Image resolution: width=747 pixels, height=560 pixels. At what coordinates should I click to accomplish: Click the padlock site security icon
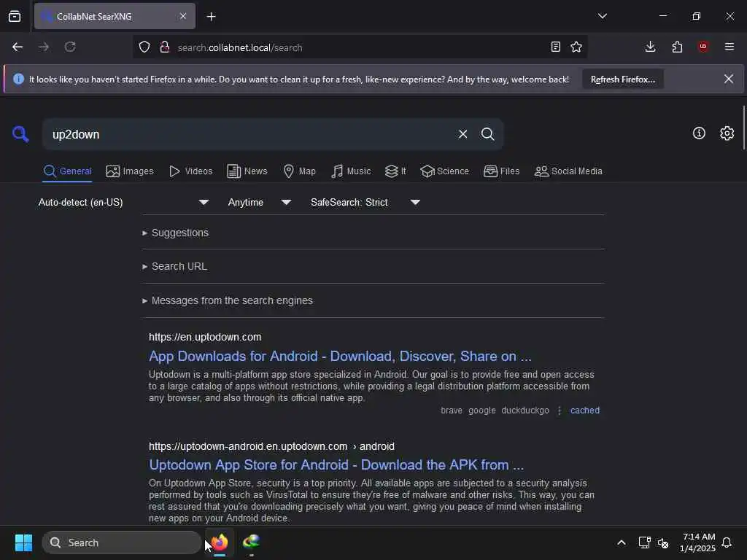(x=165, y=47)
